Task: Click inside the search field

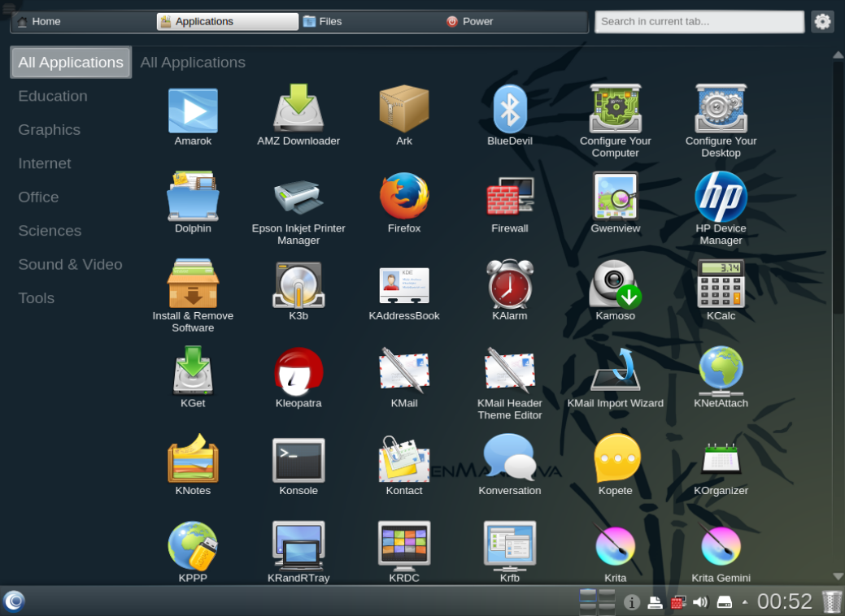Action: click(x=698, y=21)
